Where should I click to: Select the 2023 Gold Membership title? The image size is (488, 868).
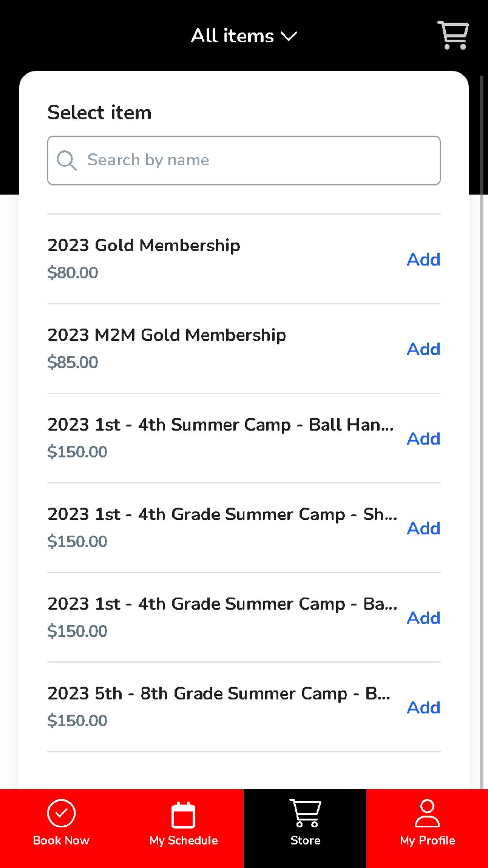(x=143, y=246)
